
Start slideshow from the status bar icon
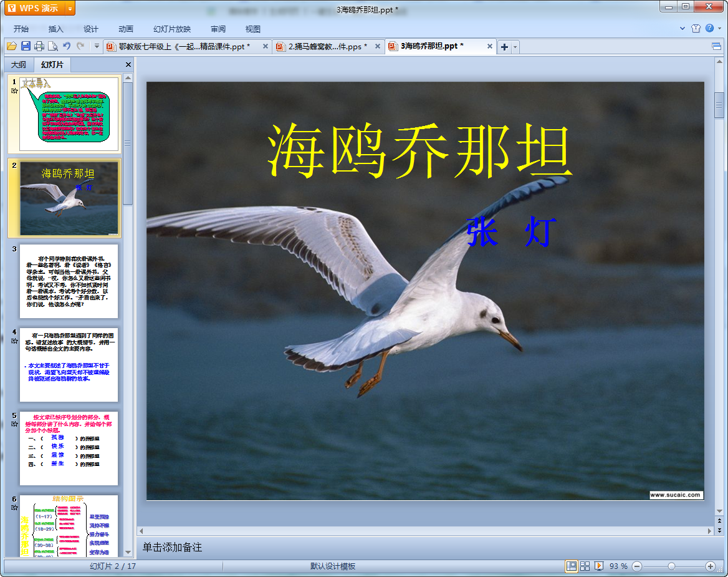point(599,566)
